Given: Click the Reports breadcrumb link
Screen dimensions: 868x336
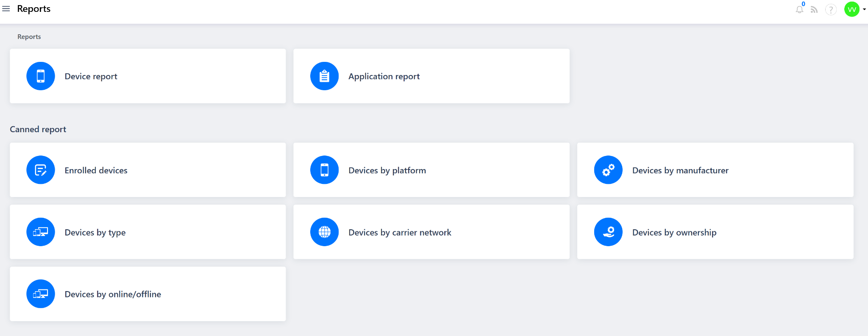Looking at the screenshot, I should [x=29, y=37].
